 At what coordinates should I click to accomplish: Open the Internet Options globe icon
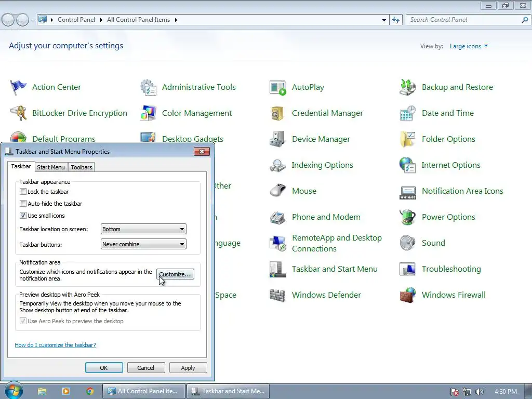tap(407, 165)
